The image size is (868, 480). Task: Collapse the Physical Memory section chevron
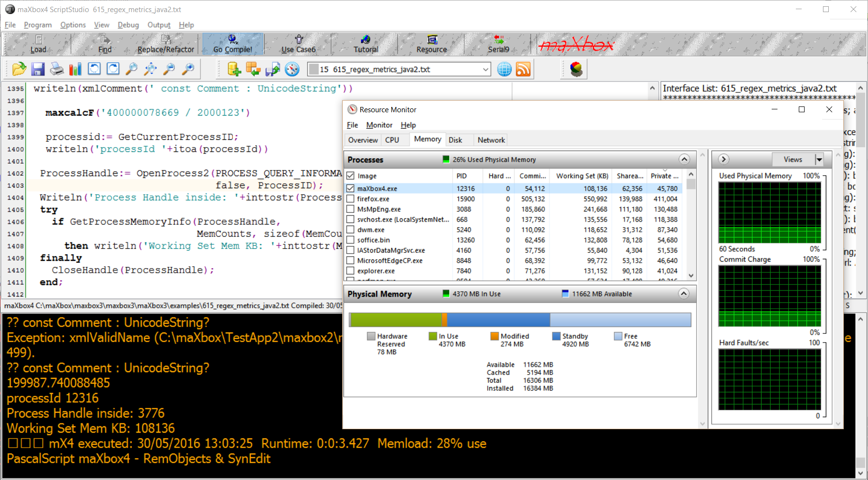[x=684, y=293]
